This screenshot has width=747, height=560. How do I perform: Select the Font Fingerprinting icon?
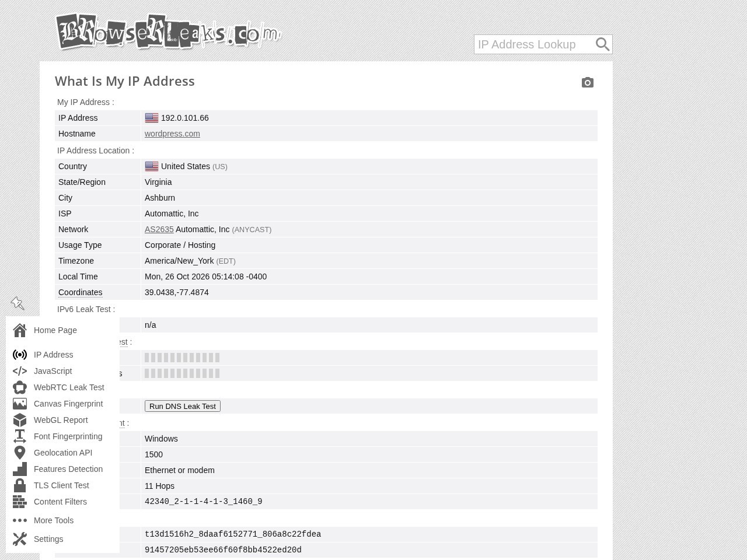click(x=20, y=436)
